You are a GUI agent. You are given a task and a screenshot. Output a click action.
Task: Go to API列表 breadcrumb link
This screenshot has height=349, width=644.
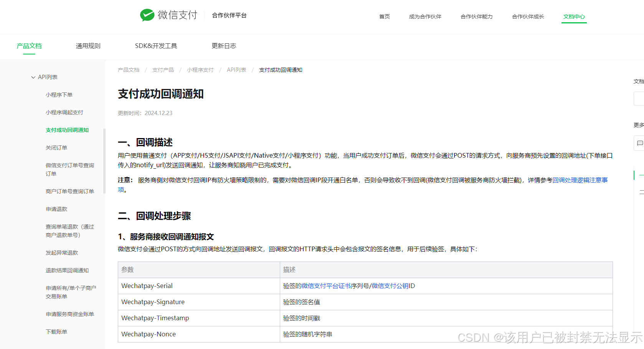[236, 70]
